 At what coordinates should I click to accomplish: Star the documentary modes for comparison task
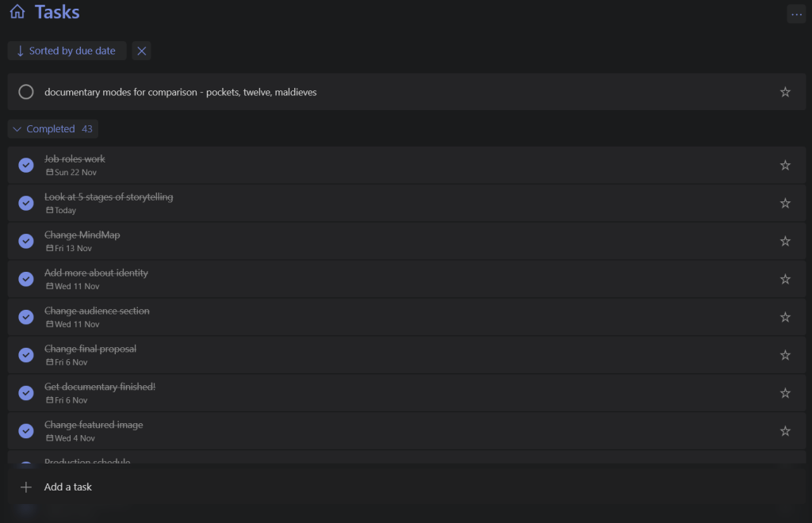pyautogui.click(x=785, y=92)
